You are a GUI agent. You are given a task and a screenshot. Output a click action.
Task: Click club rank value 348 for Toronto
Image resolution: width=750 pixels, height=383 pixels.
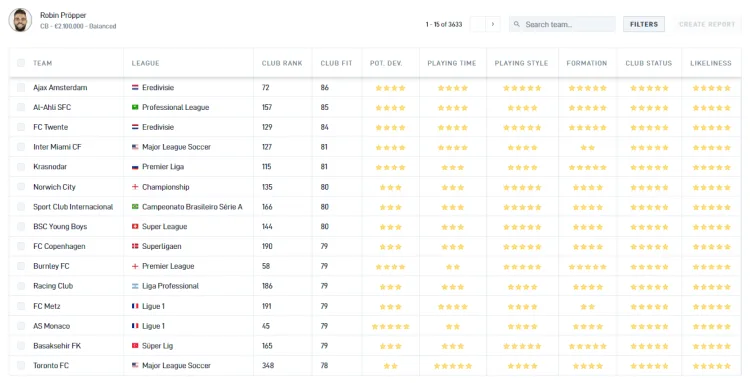click(x=268, y=365)
